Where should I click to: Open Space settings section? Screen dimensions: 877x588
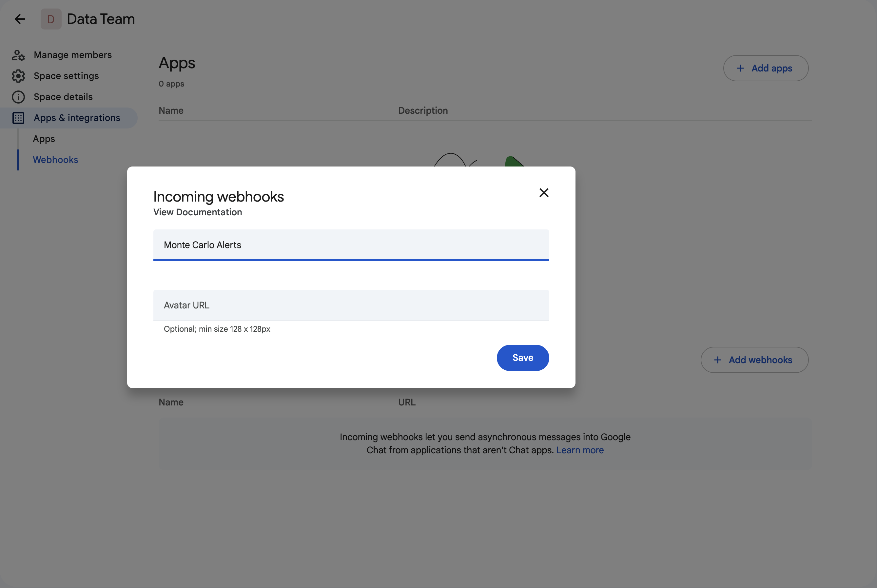67,76
